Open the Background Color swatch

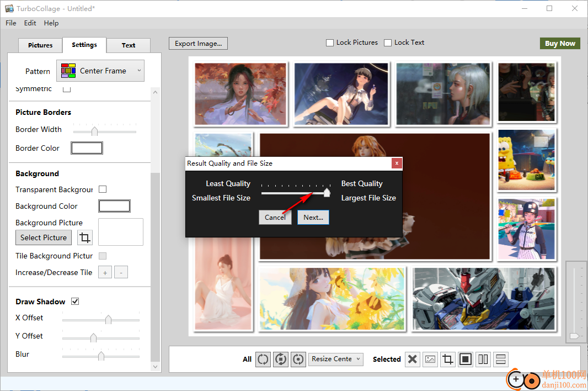[114, 206]
